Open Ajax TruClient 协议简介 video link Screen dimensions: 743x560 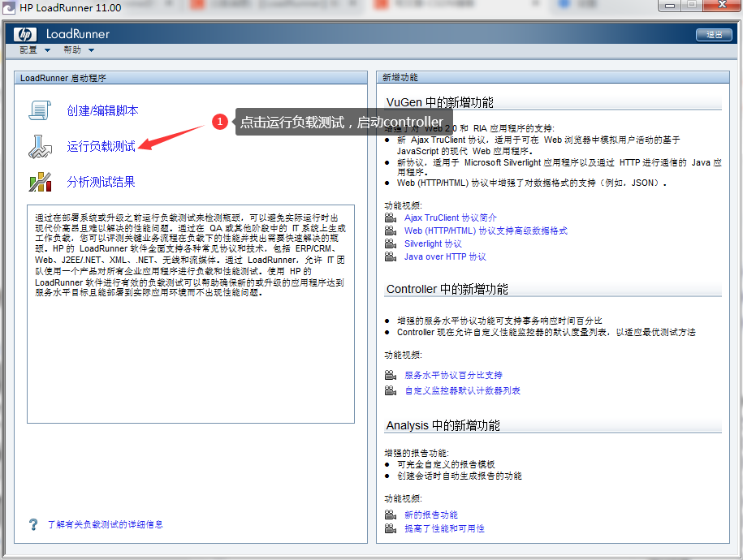(450, 218)
